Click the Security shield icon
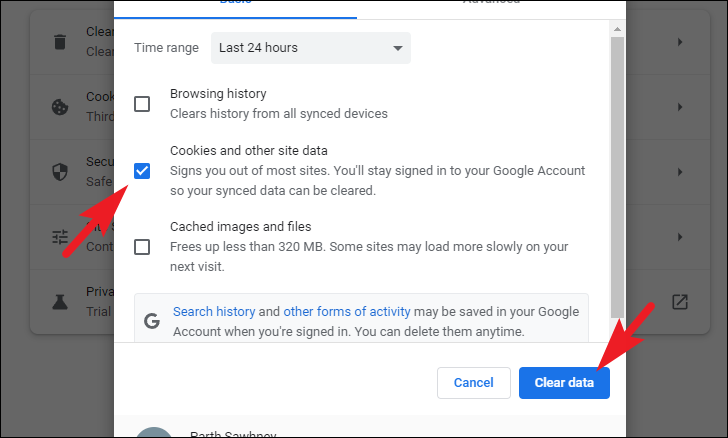Image resolution: width=728 pixels, height=438 pixels. coord(60,172)
